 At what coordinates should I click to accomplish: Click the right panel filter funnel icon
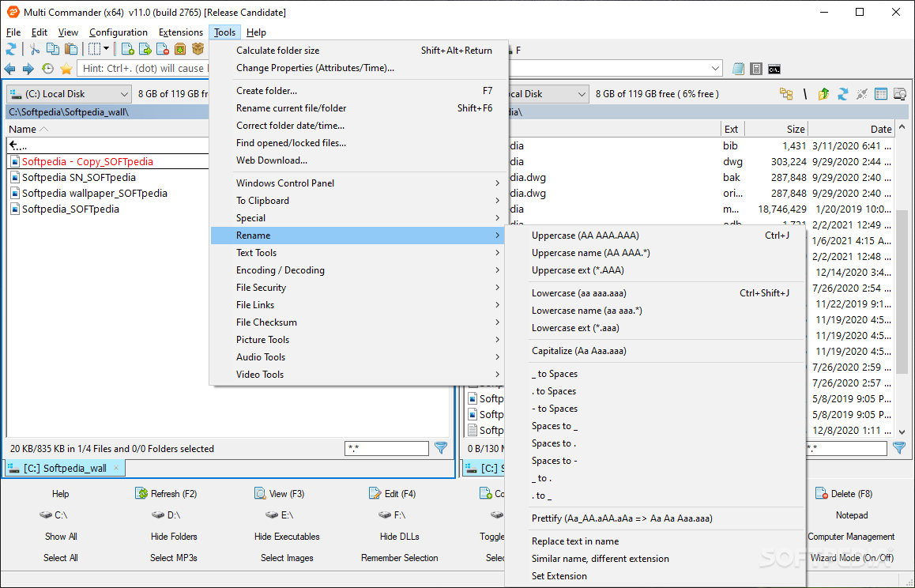tap(899, 448)
